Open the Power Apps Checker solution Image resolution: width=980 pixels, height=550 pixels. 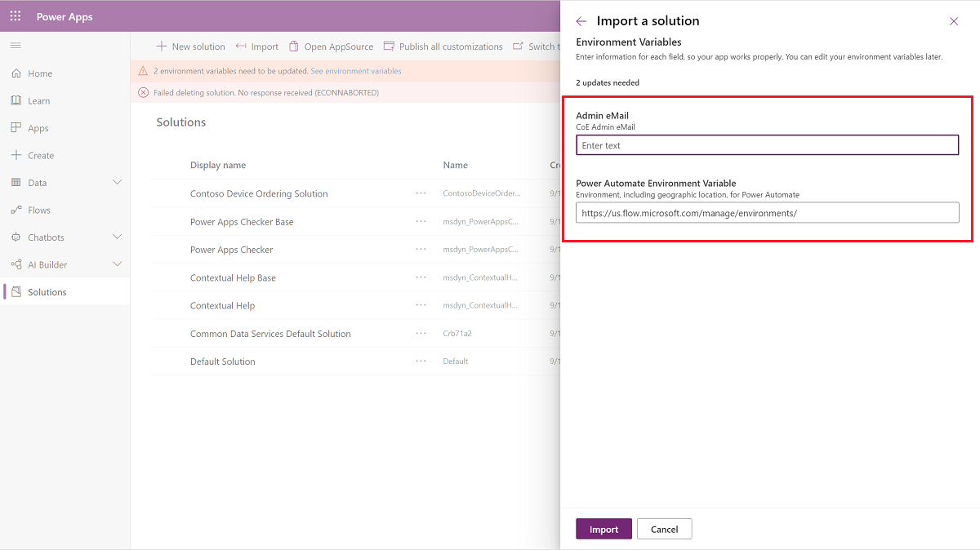pyautogui.click(x=231, y=250)
